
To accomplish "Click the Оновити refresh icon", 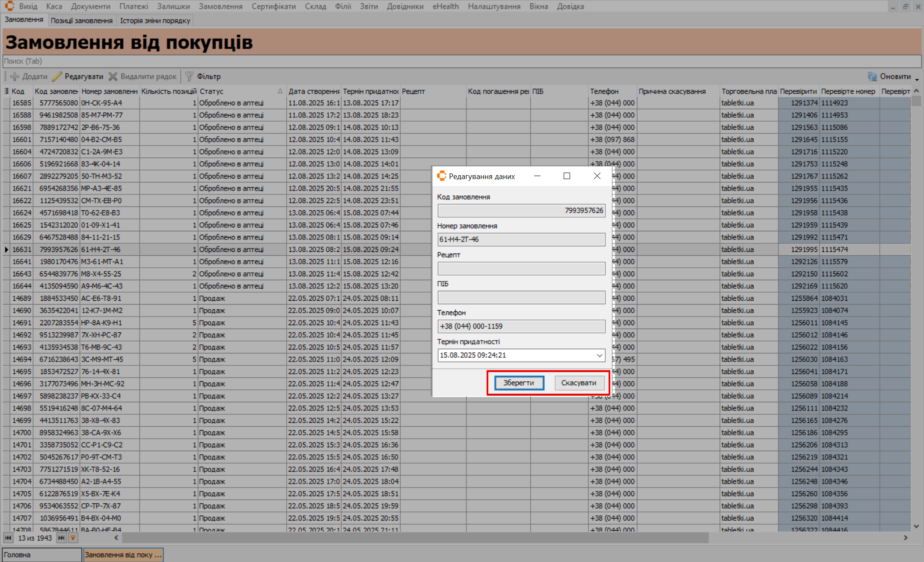I will coord(872,77).
